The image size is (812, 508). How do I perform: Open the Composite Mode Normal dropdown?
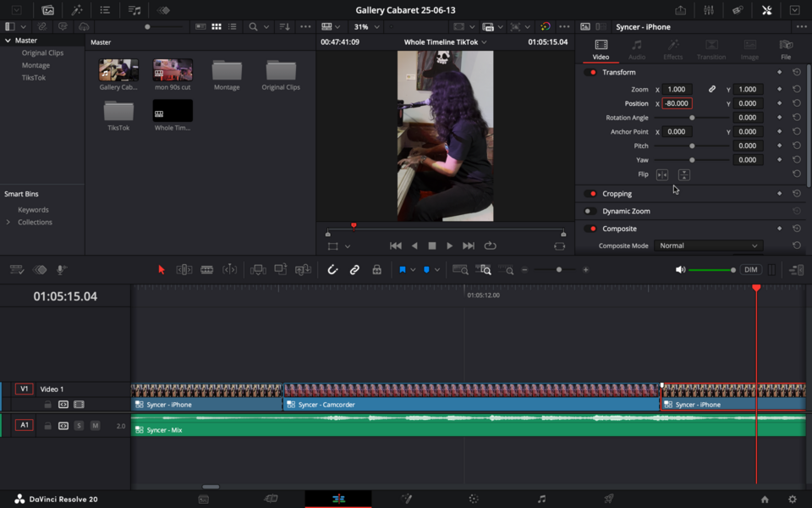click(x=709, y=246)
